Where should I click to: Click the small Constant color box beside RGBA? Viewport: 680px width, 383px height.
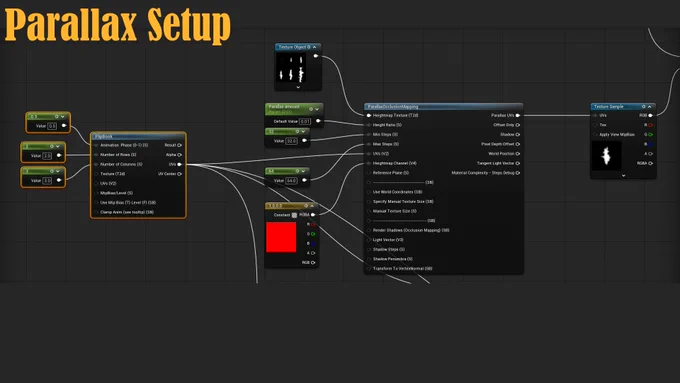coord(294,215)
